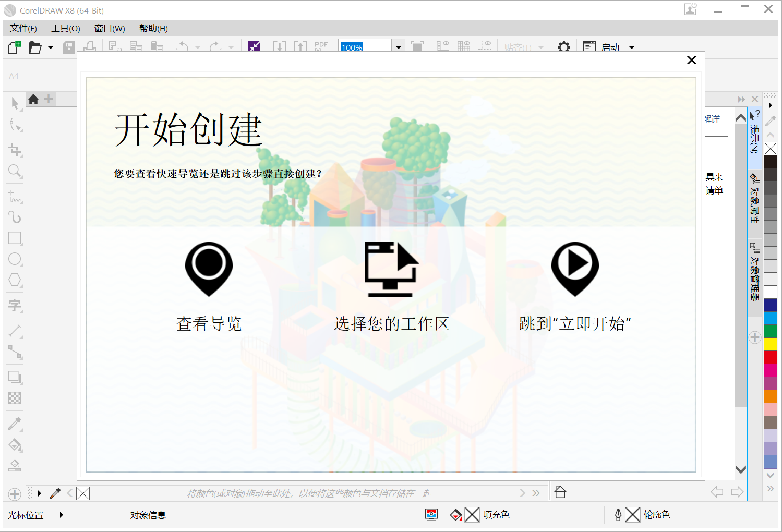The height and width of the screenshot is (532, 782).
Task: Choose the Ellipse tool
Action: coord(14,259)
